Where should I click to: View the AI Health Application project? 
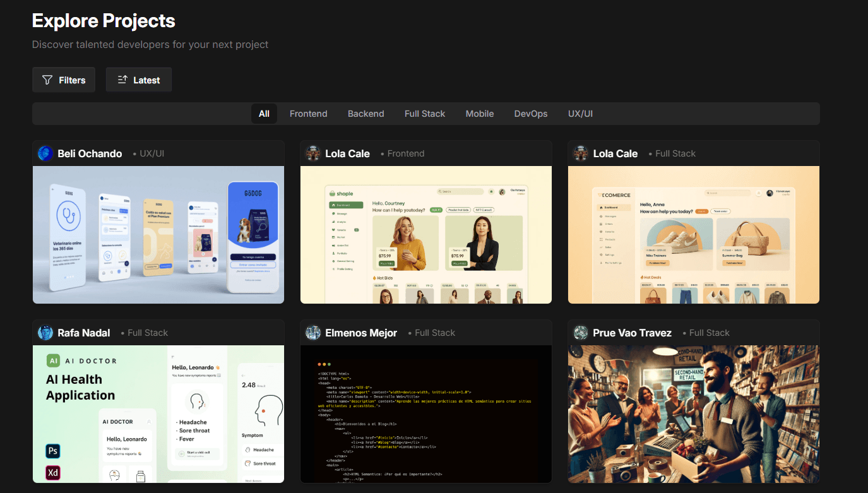pyautogui.click(x=158, y=413)
